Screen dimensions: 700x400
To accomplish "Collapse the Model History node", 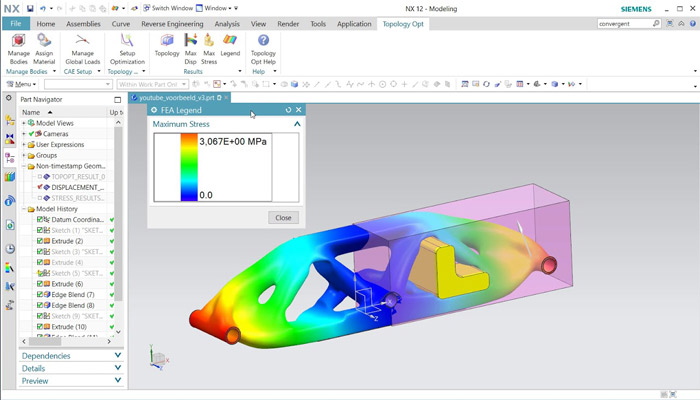I will pyautogui.click(x=24, y=208).
